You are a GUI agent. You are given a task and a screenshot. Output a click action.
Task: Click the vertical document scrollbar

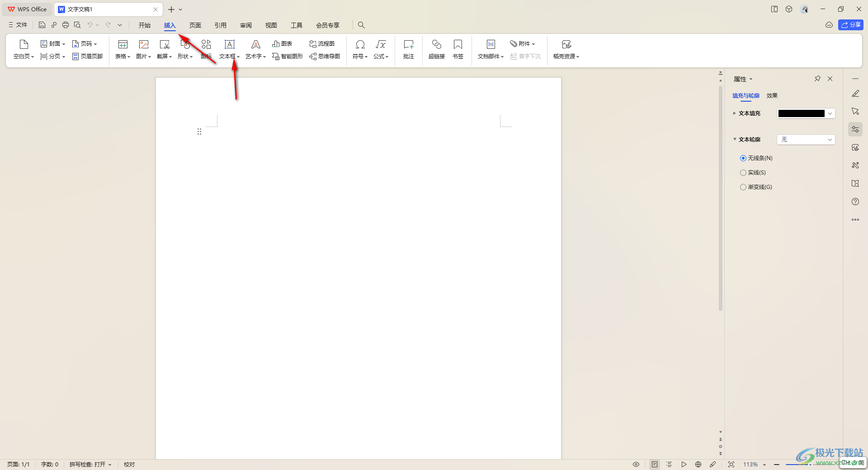pos(721,198)
